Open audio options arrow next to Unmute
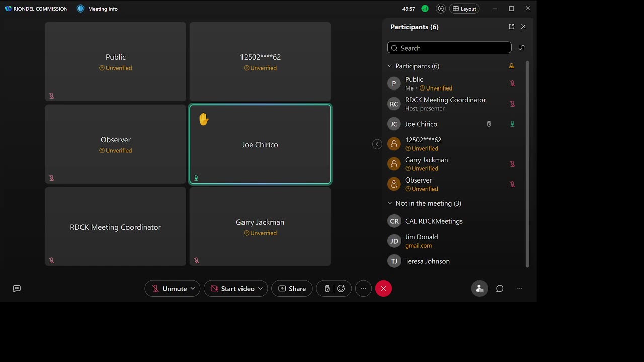The width and height of the screenshot is (644, 362). click(x=193, y=289)
